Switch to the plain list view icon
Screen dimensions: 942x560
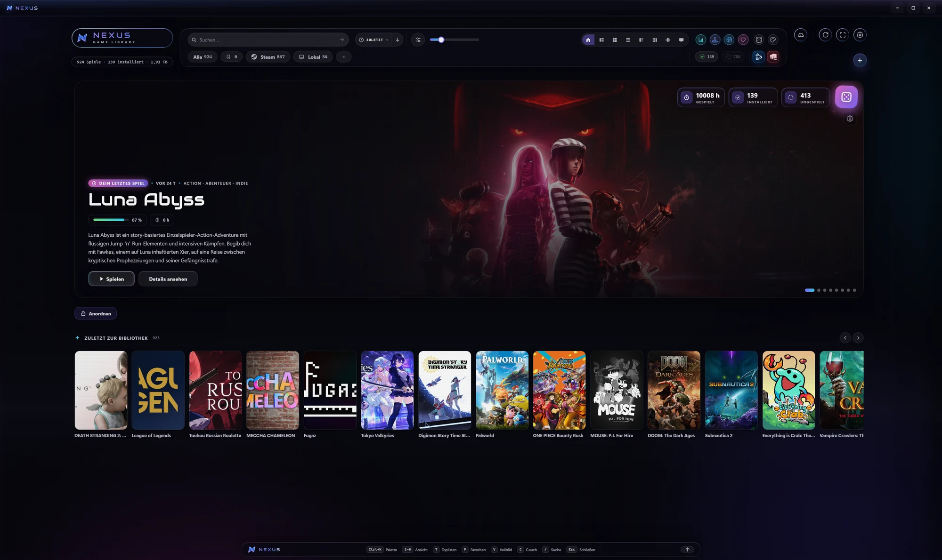628,40
